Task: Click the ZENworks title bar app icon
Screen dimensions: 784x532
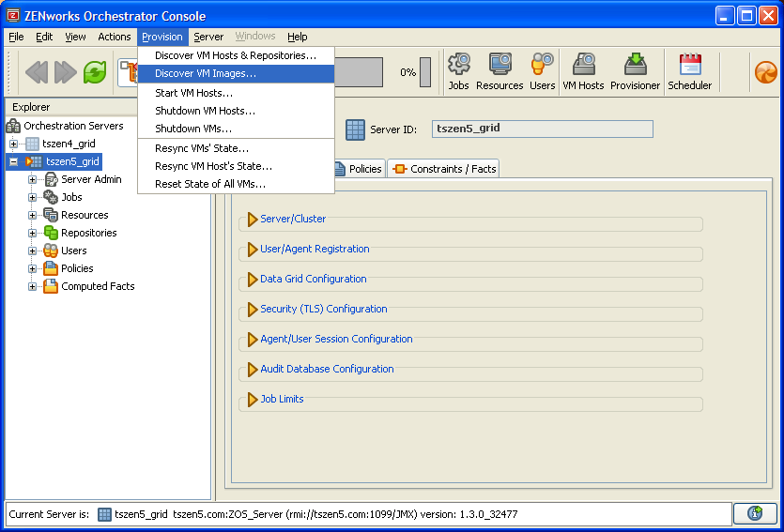Action: coord(13,16)
